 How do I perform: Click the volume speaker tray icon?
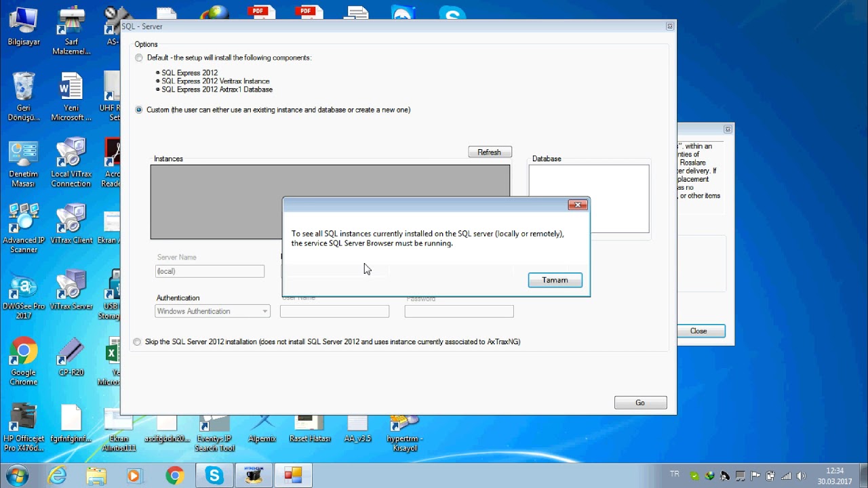(x=802, y=476)
